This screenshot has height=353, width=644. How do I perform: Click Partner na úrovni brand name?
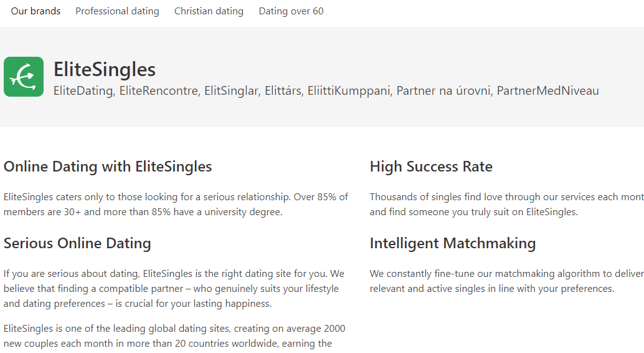pos(443,91)
